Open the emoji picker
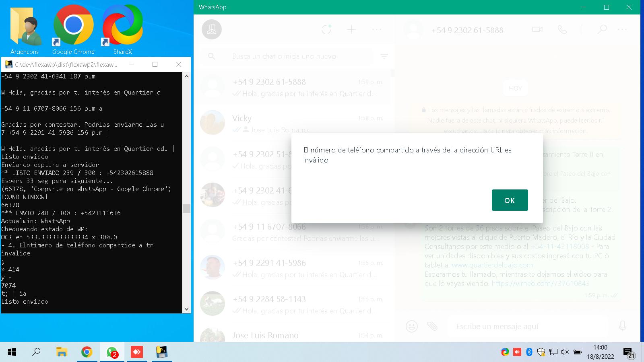This screenshot has height=362, width=644. (x=411, y=326)
